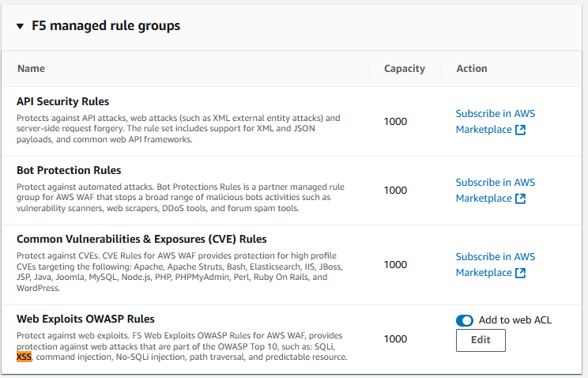588x378 pixels.
Task: Select the Bot Protection Rules title
Action: pos(69,171)
